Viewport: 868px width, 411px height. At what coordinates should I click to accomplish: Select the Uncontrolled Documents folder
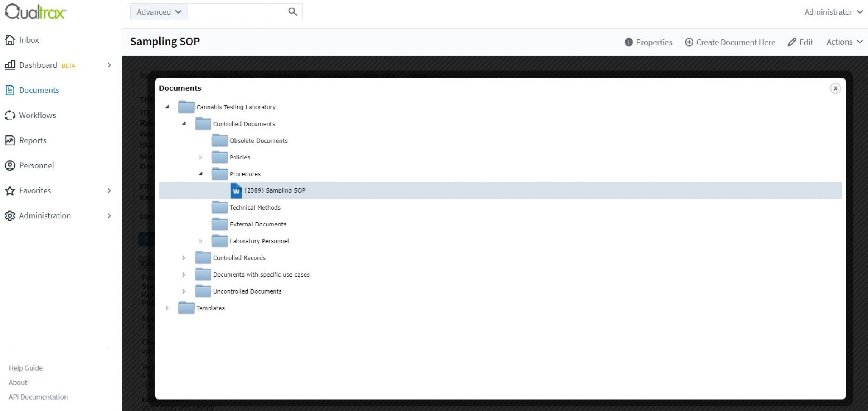pos(247,291)
